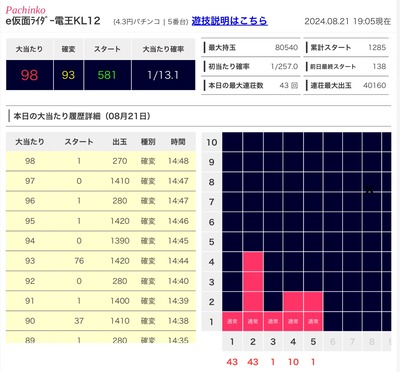Click the x-axis column number 4 under chart
Image resolution: width=400 pixels, height=372 pixels.
tap(293, 341)
